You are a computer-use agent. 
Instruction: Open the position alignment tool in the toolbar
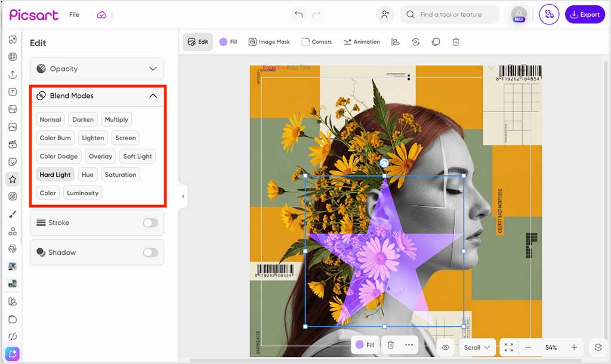tap(394, 42)
